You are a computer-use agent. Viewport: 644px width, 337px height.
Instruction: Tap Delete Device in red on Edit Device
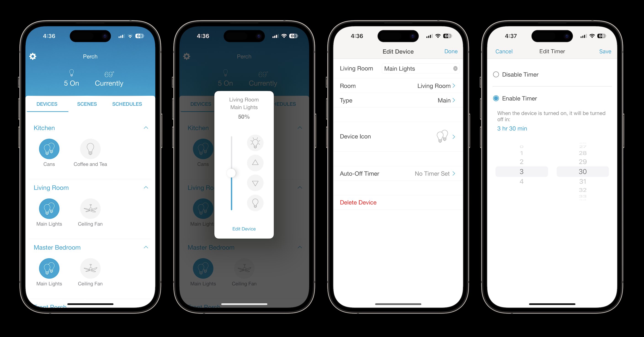coord(358,202)
